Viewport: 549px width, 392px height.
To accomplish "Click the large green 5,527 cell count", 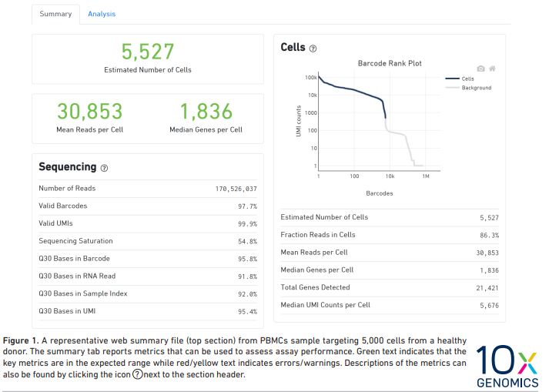I will (x=148, y=52).
